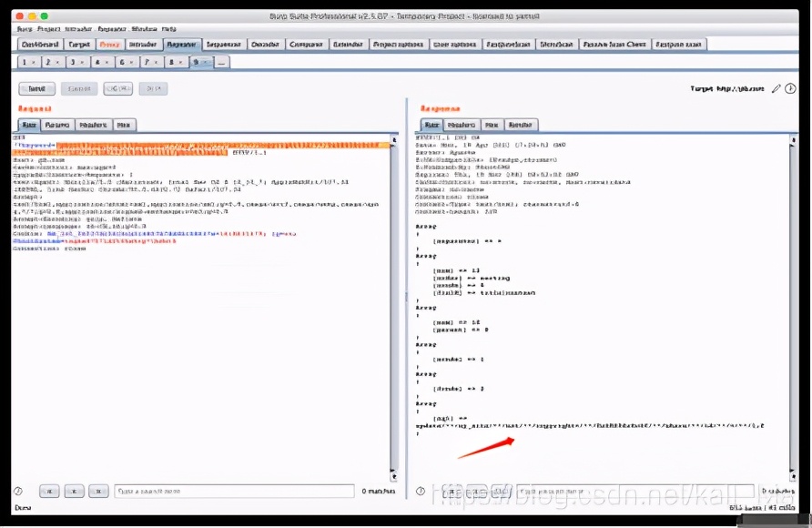Screen dimensions: 812x528
Task: Close Repeater tab 4 with its x icon
Action: click(107, 63)
